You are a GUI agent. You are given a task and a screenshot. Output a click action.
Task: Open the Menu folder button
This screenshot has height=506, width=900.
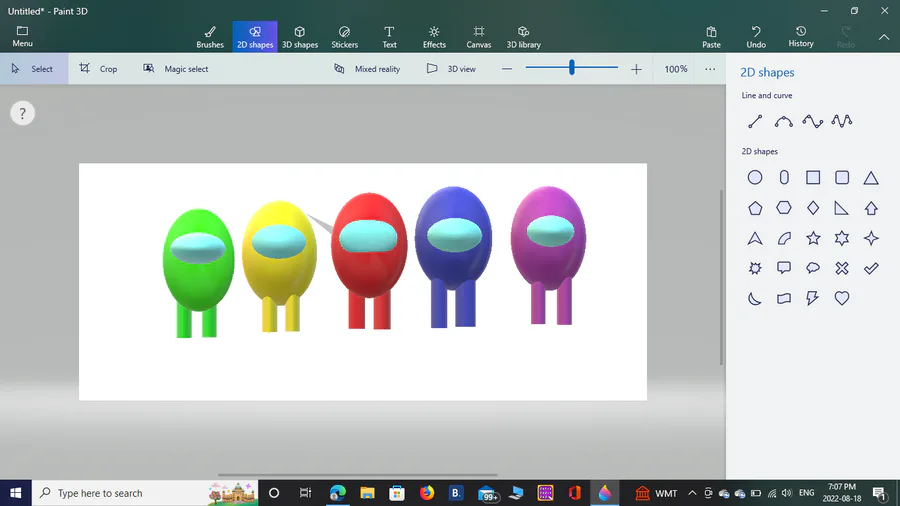point(22,36)
